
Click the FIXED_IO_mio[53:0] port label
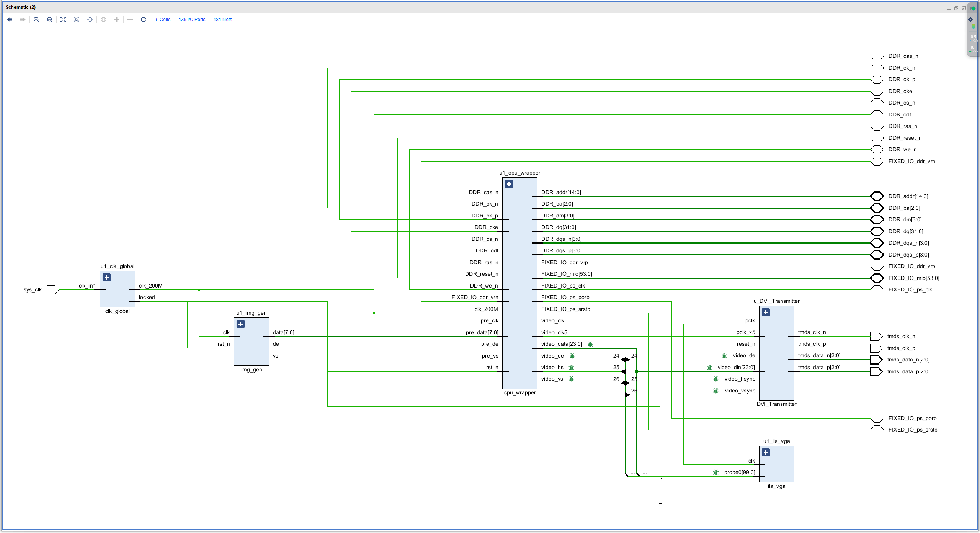[913, 278]
